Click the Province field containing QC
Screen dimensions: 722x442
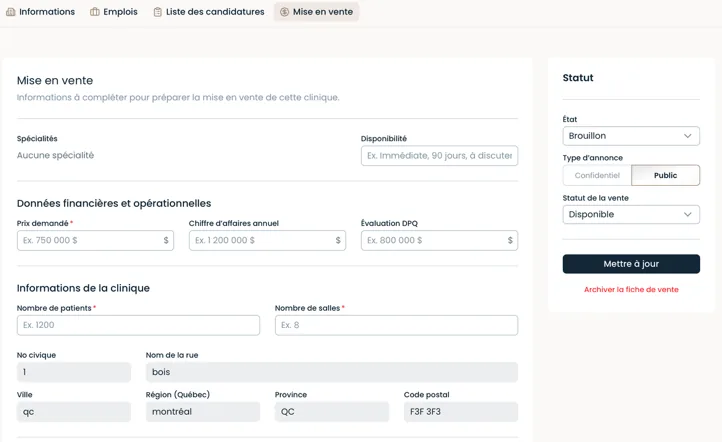[x=332, y=412]
